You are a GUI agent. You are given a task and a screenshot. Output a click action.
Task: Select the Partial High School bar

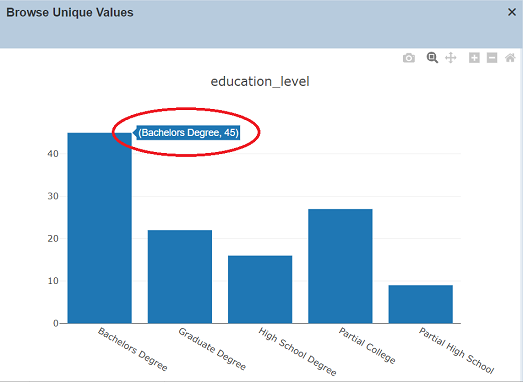pyautogui.click(x=421, y=304)
